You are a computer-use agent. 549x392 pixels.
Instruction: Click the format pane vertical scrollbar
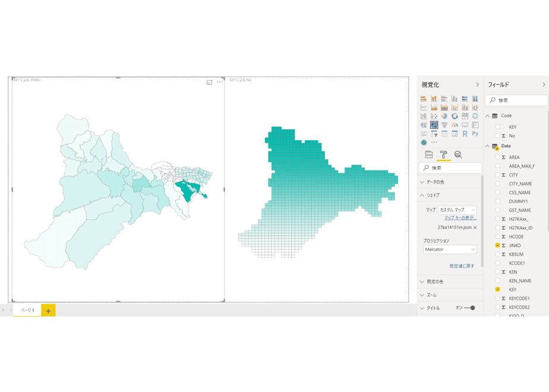482,220
